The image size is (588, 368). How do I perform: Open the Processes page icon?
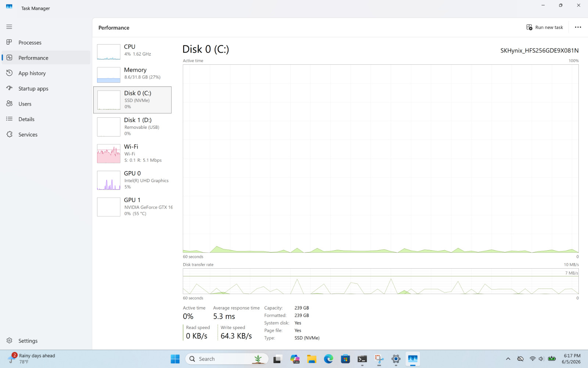[9, 42]
